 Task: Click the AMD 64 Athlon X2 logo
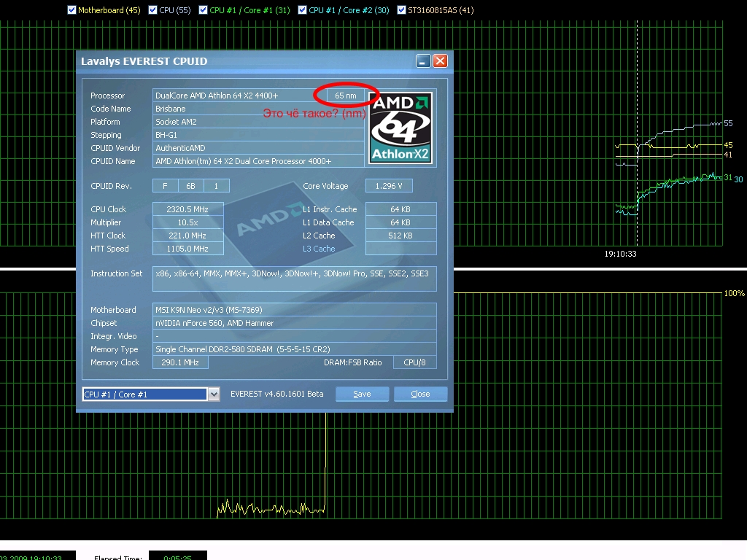pyautogui.click(x=400, y=128)
